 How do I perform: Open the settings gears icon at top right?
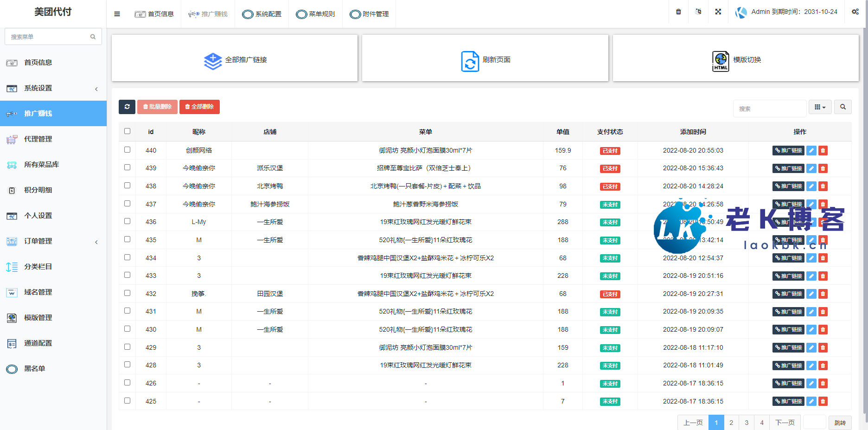855,12
